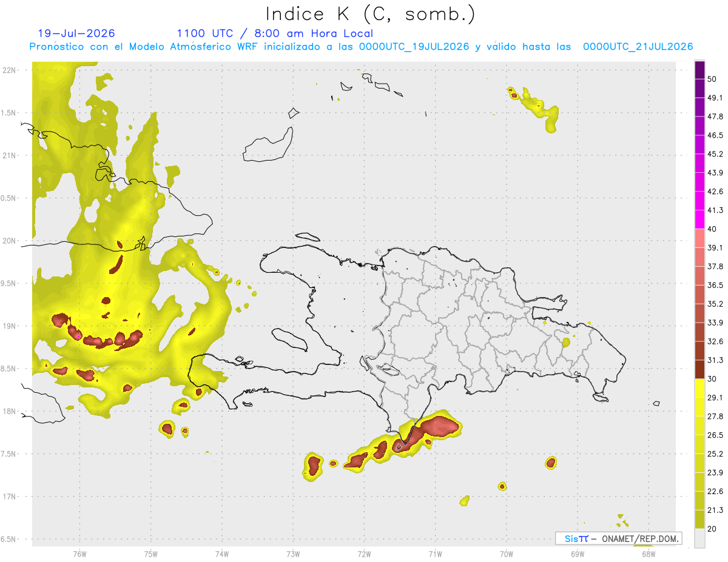
Task: Click the colorbar value 30
Action: (713, 379)
